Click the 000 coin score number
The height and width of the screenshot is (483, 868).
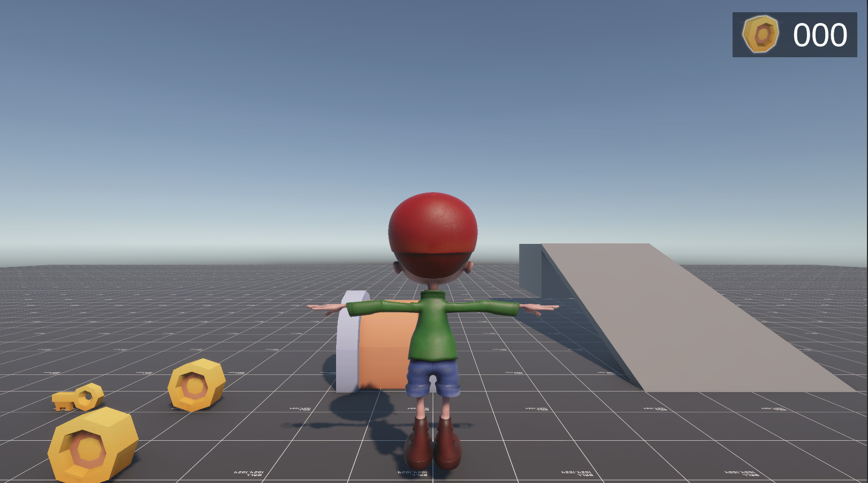(820, 35)
